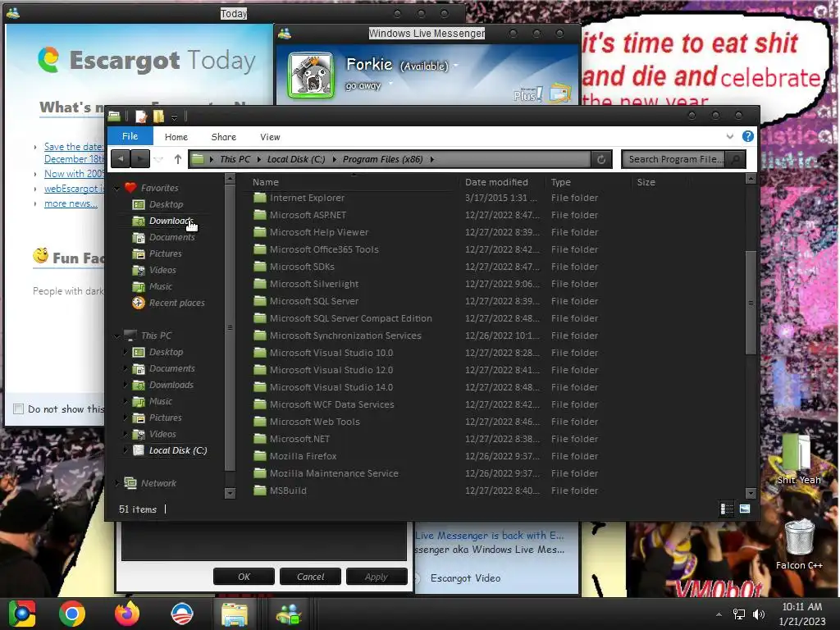The height and width of the screenshot is (630, 840).
Task: Click the Explorer refresh button
Action: pyautogui.click(x=601, y=159)
